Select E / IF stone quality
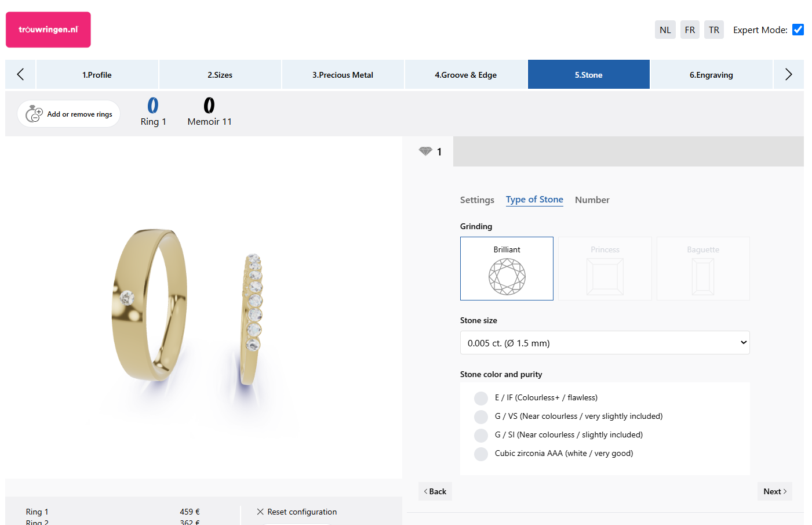Image resolution: width=812 pixels, height=525 pixels. point(480,398)
